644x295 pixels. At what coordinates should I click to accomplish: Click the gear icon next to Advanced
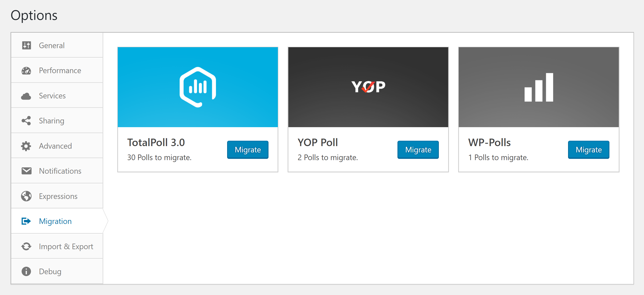coord(26,146)
